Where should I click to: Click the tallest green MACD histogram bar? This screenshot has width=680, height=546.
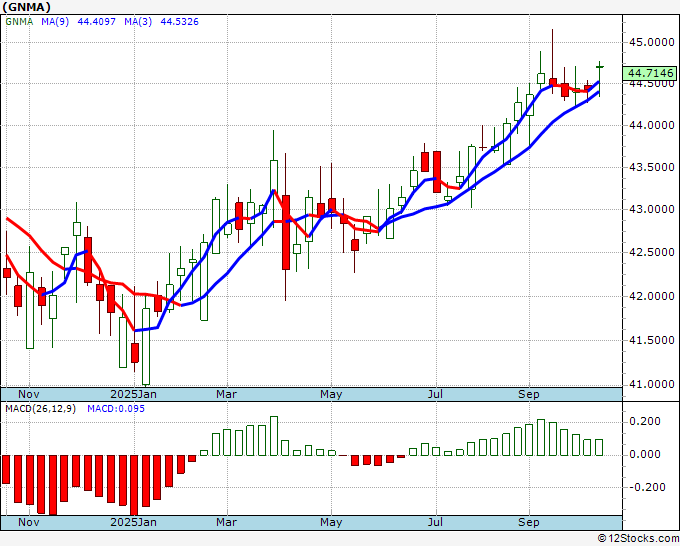tap(274, 436)
